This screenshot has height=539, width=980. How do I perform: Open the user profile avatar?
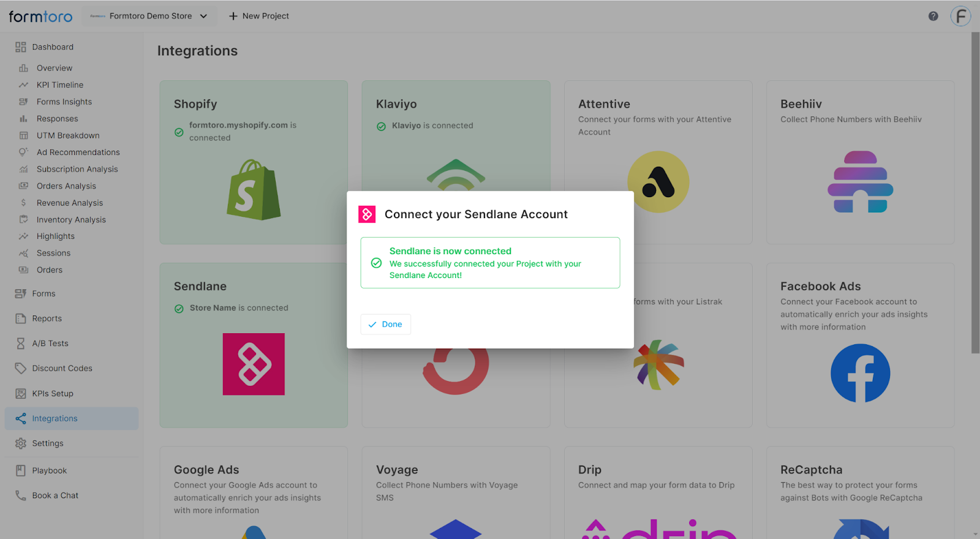click(x=960, y=16)
